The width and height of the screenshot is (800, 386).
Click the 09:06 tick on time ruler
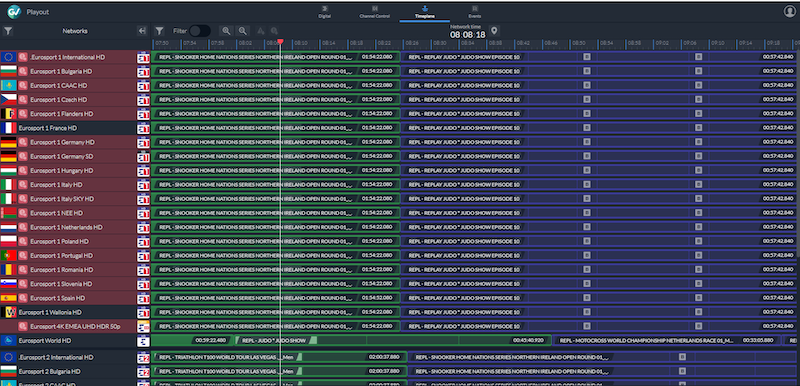[x=689, y=44]
